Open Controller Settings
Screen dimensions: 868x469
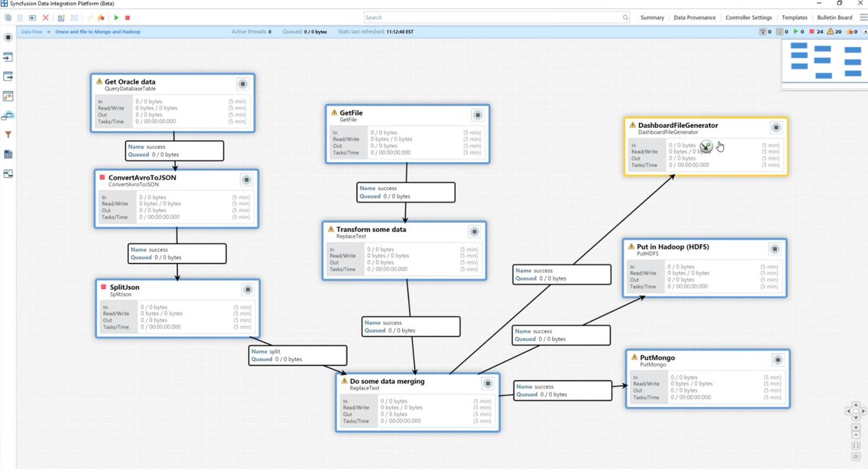click(749, 17)
